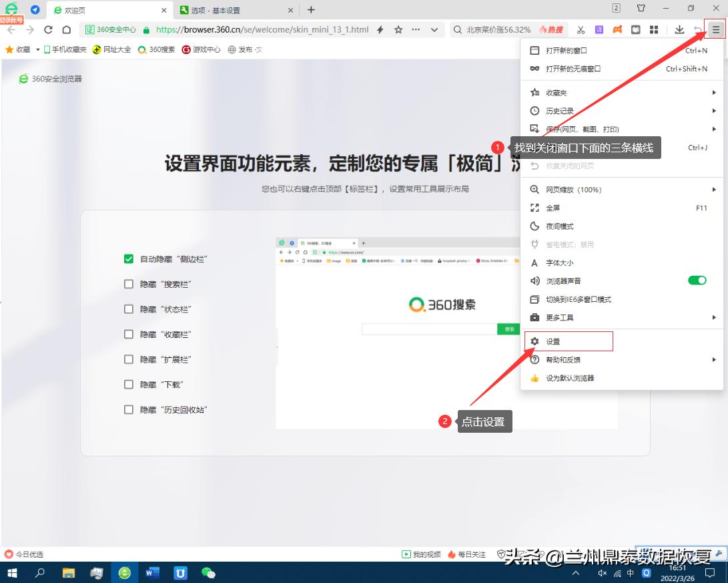Viewport: 728px width, 583px height.
Task: Click the address bar URL field
Action: pyautogui.click(x=267, y=29)
